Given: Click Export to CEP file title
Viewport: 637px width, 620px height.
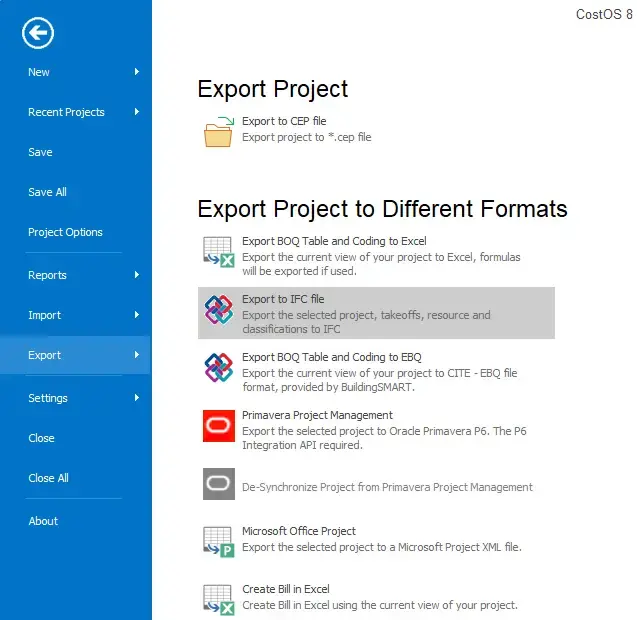Looking at the screenshot, I should (x=284, y=121).
